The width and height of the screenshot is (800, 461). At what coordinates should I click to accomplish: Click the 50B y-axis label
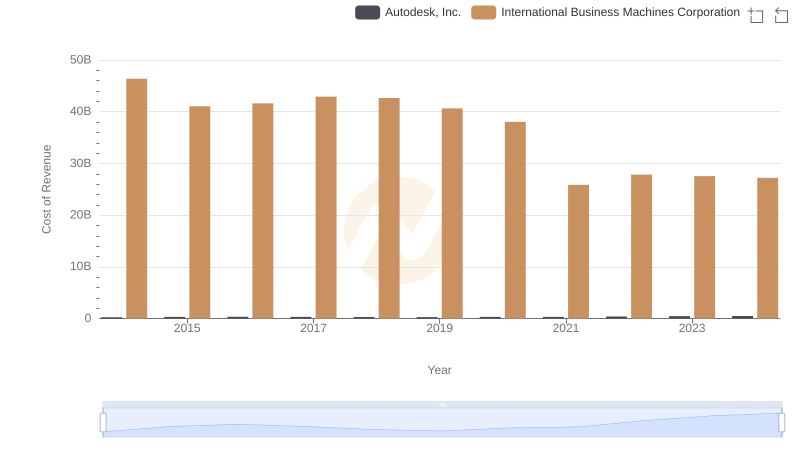pyautogui.click(x=81, y=60)
